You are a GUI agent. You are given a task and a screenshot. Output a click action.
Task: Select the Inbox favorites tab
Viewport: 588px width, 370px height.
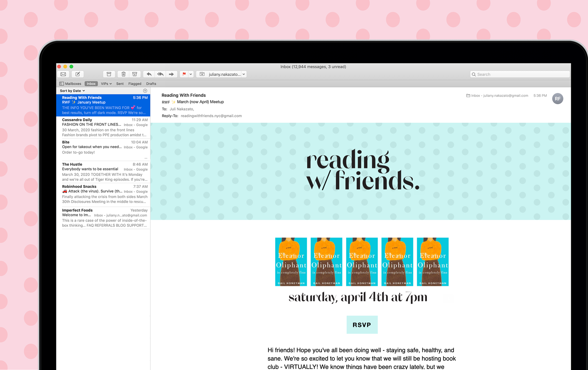91,84
